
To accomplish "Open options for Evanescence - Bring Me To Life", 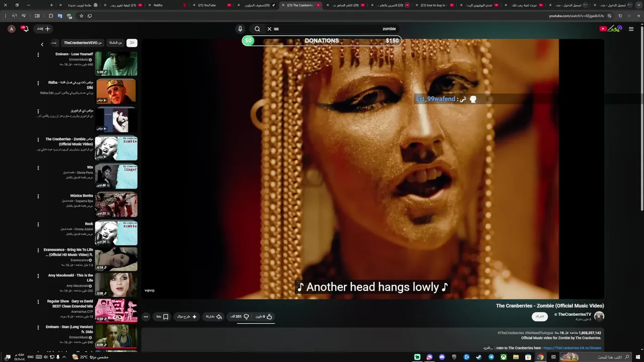I will 38,250.
